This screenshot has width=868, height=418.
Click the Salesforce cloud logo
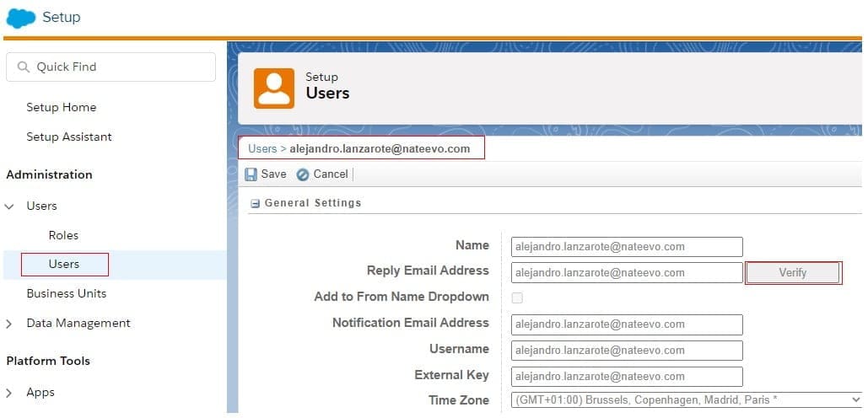pos(21,18)
